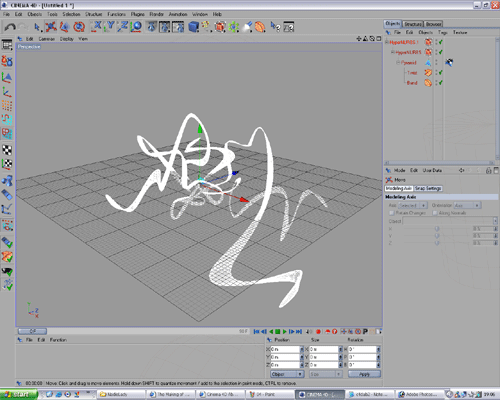Enable the Along Normals checkbox
This screenshot has height=400, width=500.
point(435,213)
